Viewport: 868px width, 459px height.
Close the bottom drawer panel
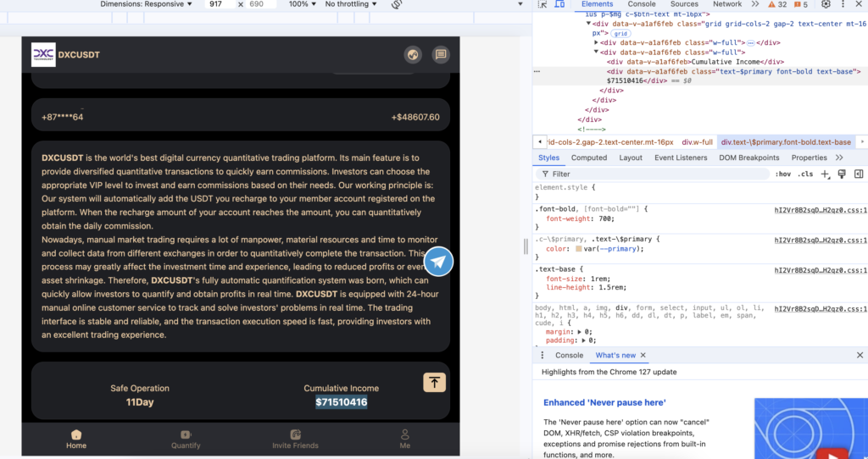(x=860, y=355)
